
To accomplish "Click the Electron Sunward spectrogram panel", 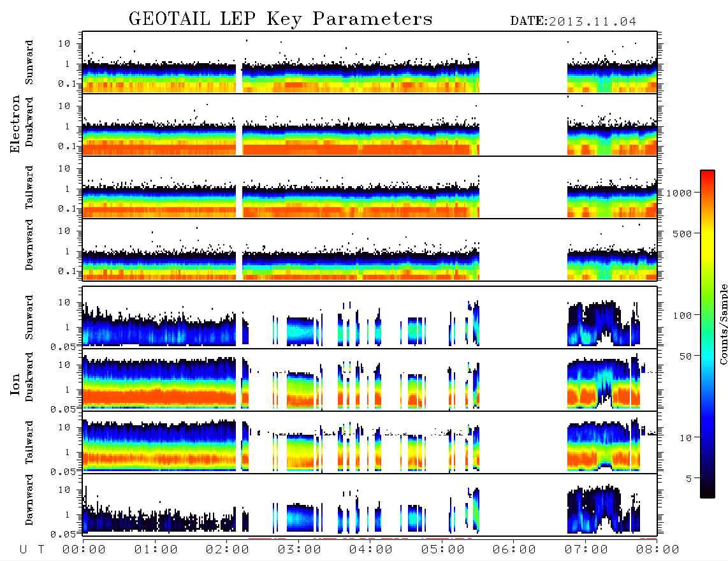I will pos(370,62).
